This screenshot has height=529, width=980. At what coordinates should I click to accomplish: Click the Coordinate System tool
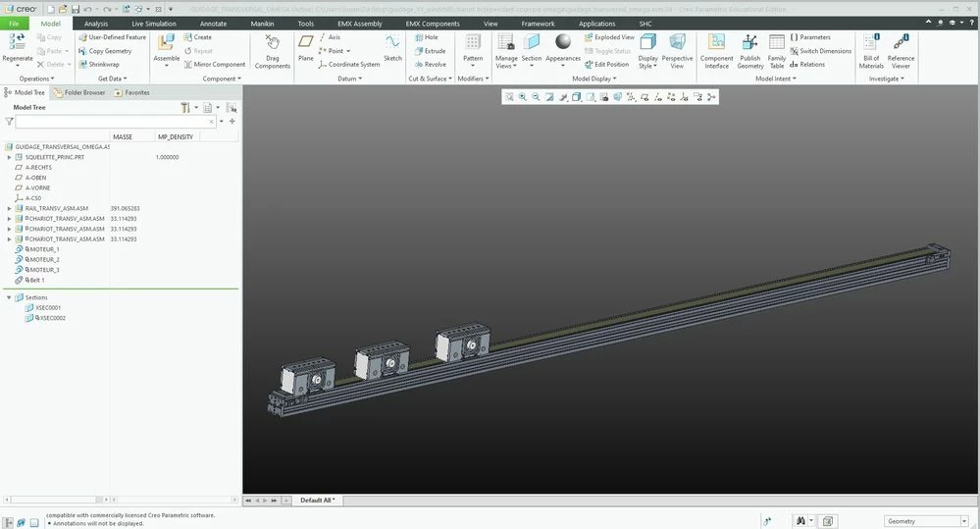tap(349, 64)
